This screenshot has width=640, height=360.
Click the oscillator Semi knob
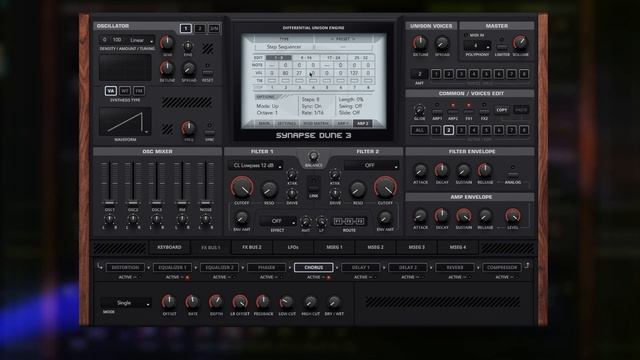167,42
